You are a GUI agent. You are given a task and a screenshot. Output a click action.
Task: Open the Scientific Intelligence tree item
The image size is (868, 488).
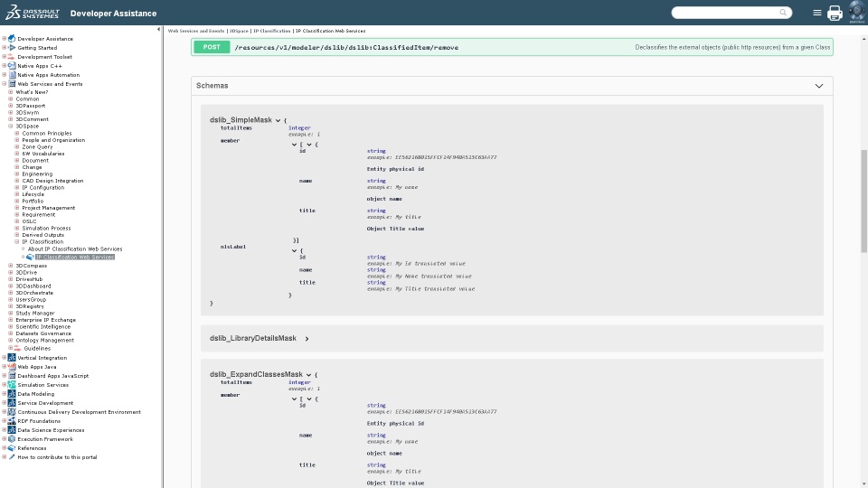42,326
